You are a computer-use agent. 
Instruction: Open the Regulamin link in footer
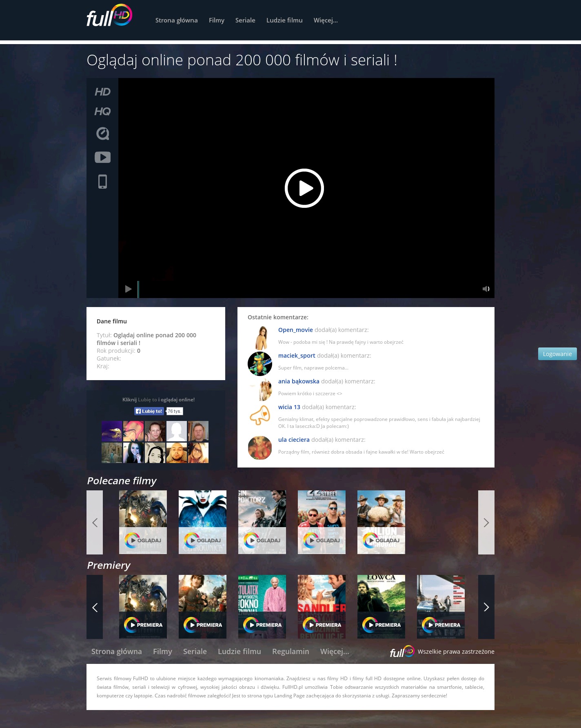[x=290, y=652]
